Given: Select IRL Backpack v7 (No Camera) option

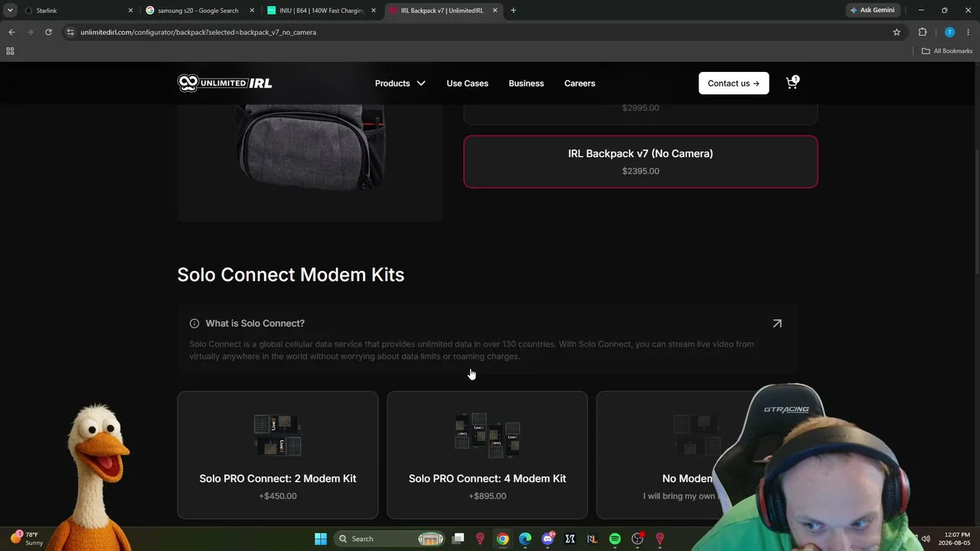Looking at the screenshot, I should pos(640,161).
